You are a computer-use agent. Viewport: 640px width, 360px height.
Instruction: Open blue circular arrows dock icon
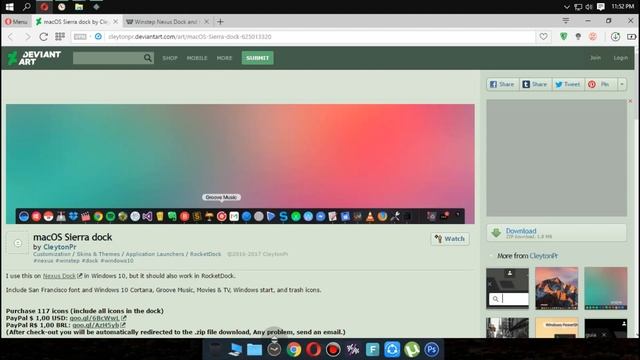(x=392, y=349)
